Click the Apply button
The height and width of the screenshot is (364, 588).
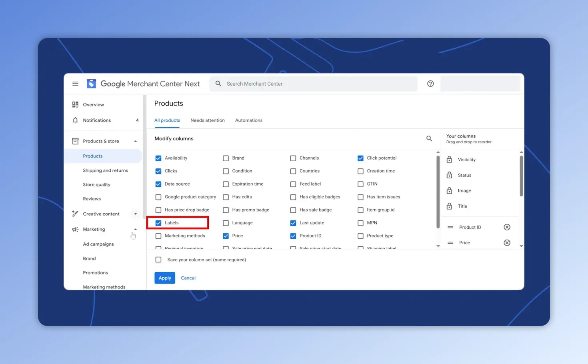click(165, 278)
